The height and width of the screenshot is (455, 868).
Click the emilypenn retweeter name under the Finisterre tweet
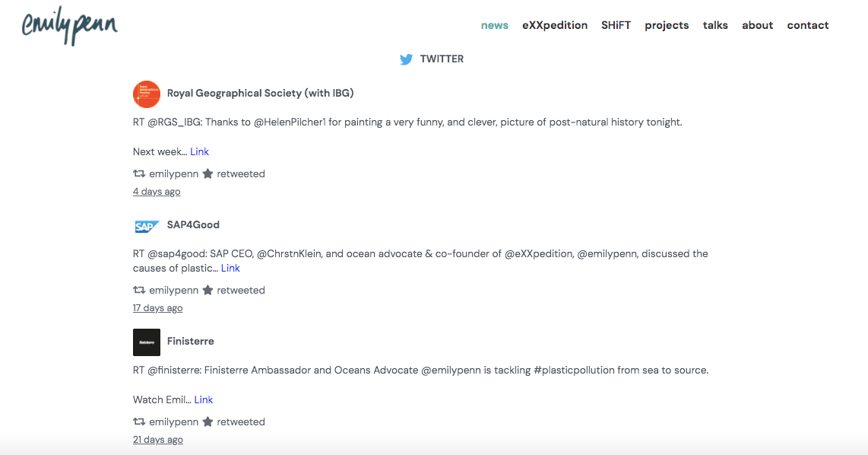(x=173, y=422)
